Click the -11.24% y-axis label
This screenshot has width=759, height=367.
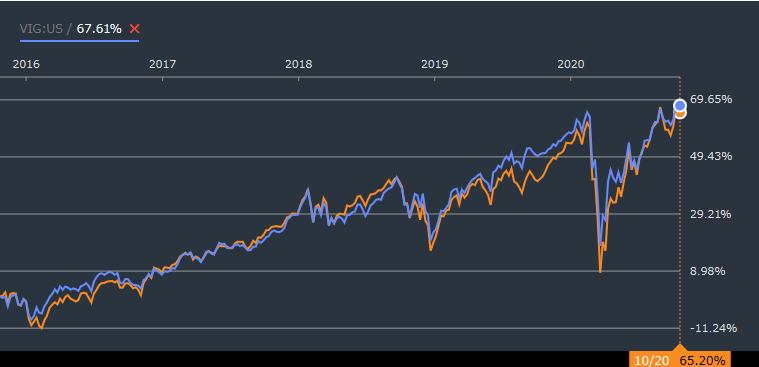pyautogui.click(x=713, y=328)
